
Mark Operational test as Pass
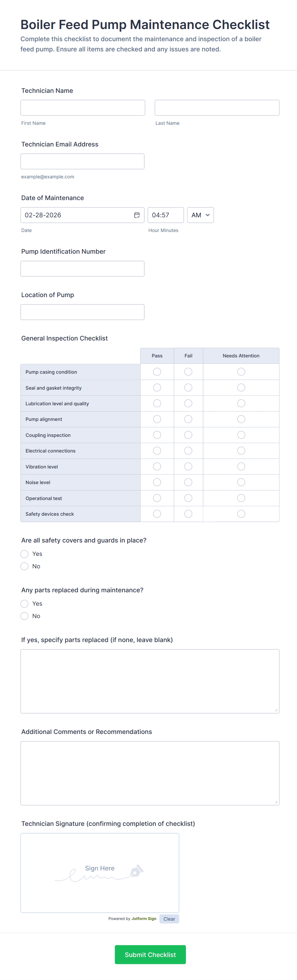pyautogui.click(x=157, y=498)
